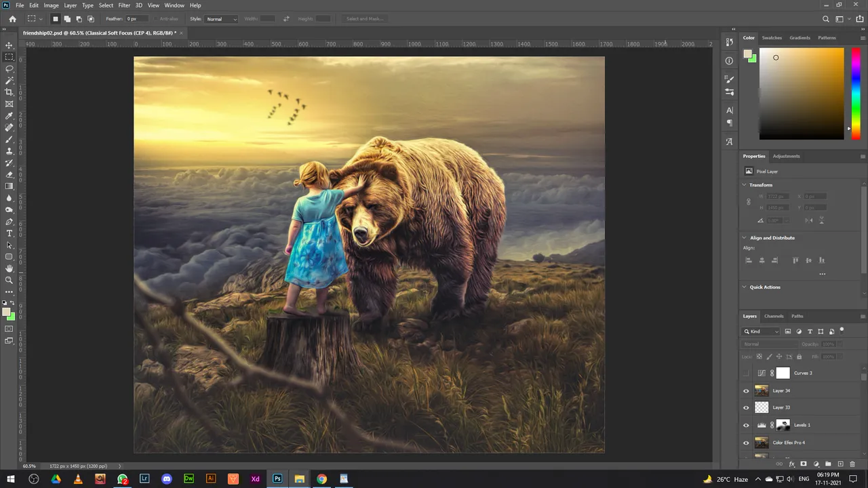Viewport: 868px width, 488px height.
Task: Toggle the pixel layer filter icon
Action: (788, 331)
